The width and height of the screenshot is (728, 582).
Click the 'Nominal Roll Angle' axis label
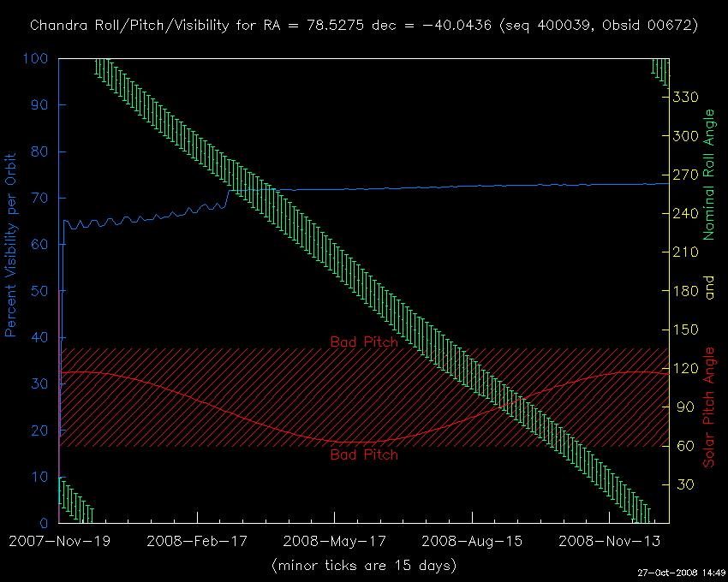click(x=708, y=175)
